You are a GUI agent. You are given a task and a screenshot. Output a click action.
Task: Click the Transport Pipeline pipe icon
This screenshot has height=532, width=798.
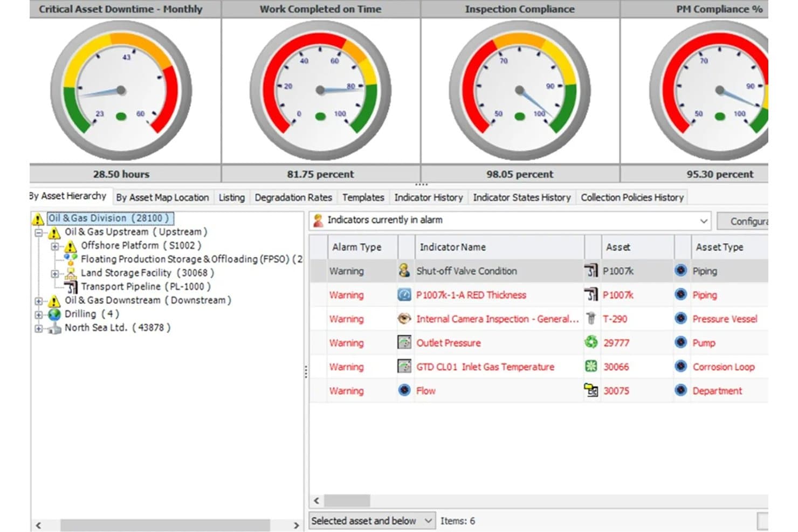tap(71, 287)
